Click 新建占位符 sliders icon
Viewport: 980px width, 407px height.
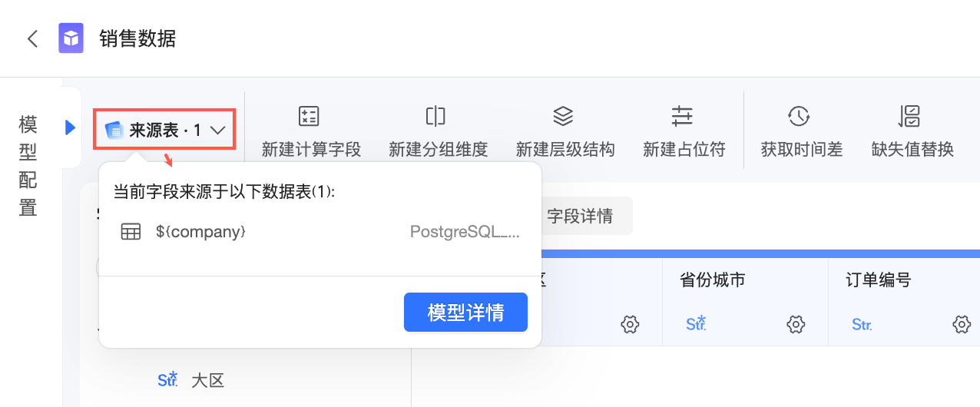(x=682, y=116)
